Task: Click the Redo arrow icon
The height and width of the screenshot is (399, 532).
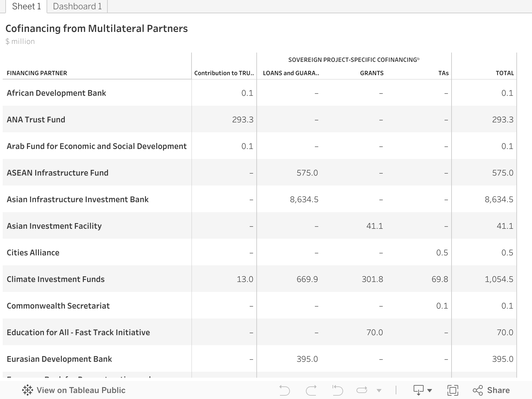Action: tap(311, 390)
